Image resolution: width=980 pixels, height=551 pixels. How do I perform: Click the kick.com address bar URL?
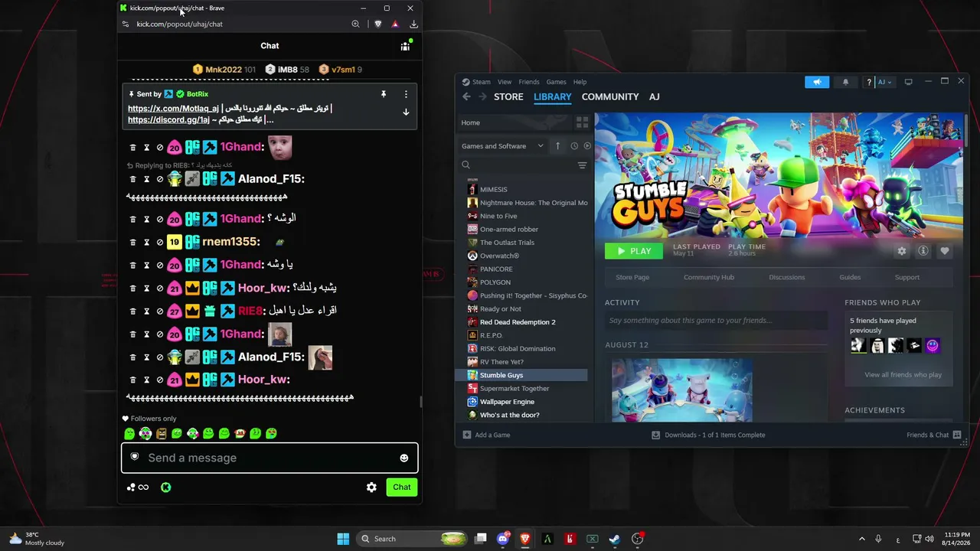point(180,24)
